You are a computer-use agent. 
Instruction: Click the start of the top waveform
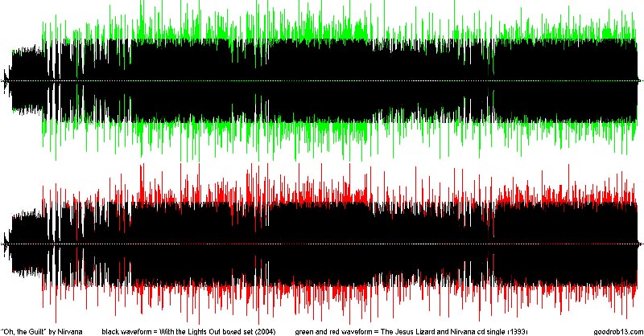pos(7,81)
